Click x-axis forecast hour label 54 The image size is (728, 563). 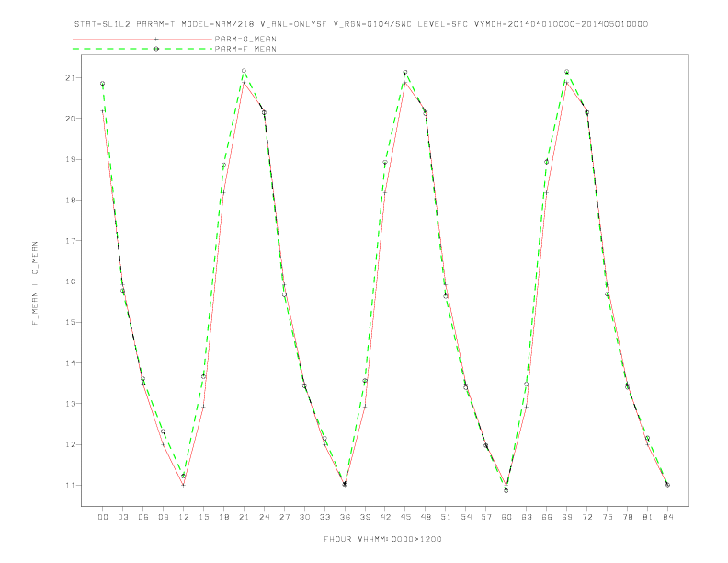pyautogui.click(x=466, y=517)
